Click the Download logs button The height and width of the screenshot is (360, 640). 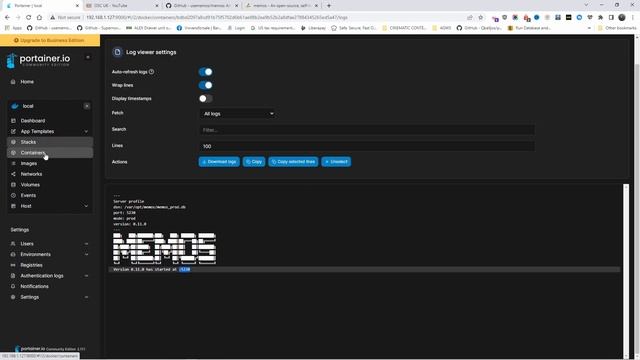point(219,162)
